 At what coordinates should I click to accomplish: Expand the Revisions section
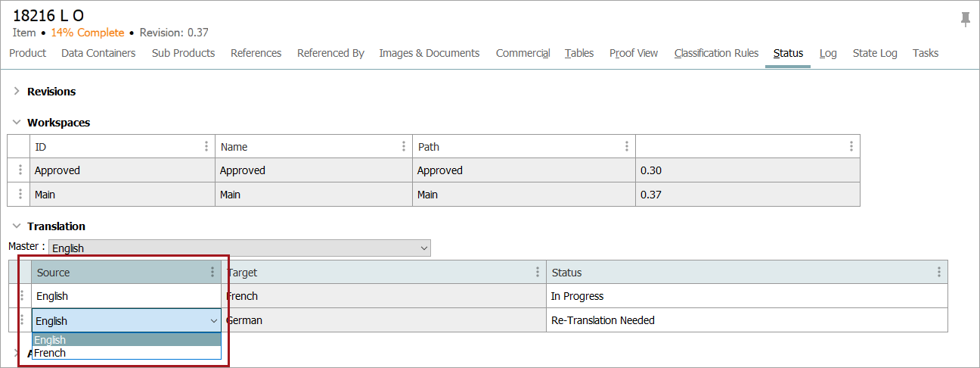[17, 92]
